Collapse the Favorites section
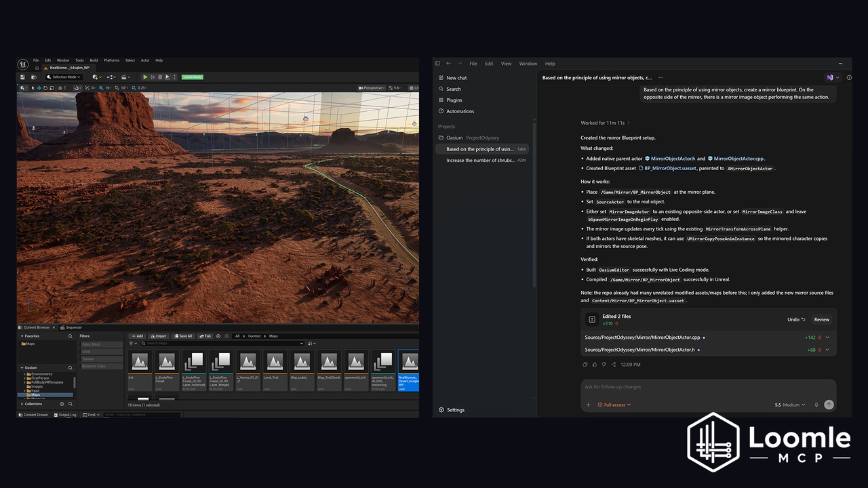The height and width of the screenshot is (488, 868). [22, 336]
